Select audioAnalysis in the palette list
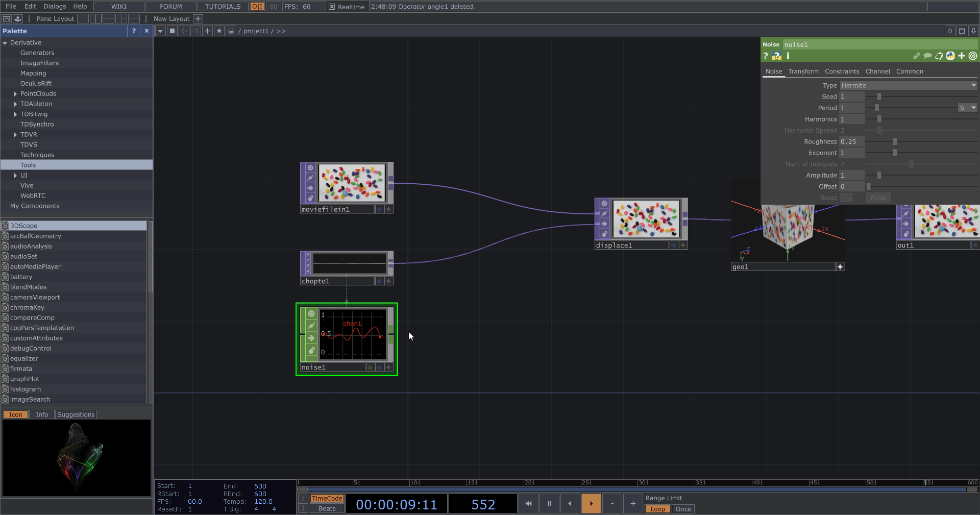980x515 pixels. pos(31,247)
